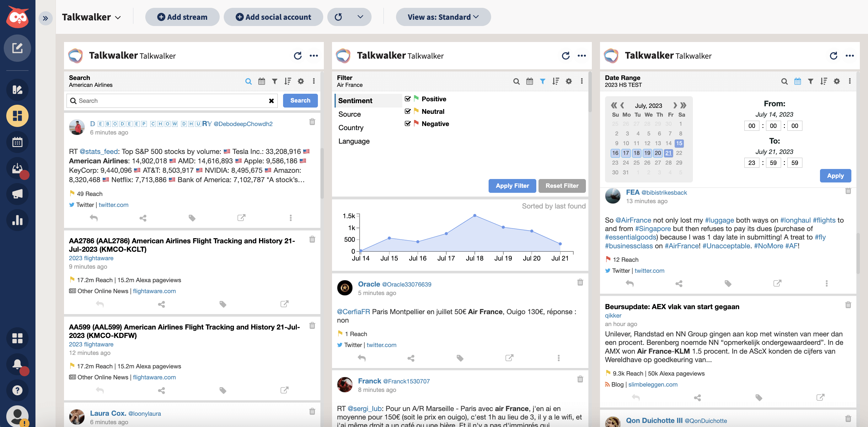Click the Jul 15 data point on chart
The height and width of the screenshot is (427, 868).
(389, 238)
